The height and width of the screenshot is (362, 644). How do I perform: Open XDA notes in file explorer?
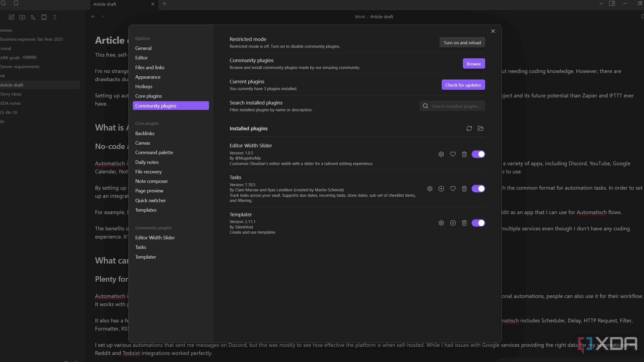40,103
